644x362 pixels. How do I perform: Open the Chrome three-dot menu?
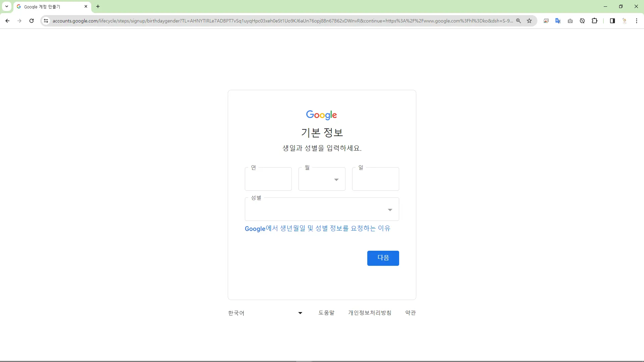coord(636,21)
